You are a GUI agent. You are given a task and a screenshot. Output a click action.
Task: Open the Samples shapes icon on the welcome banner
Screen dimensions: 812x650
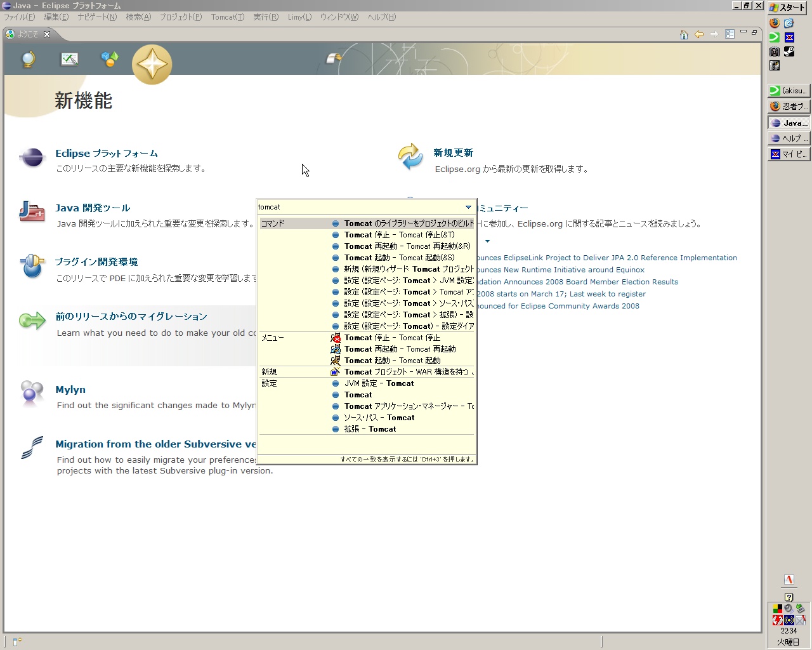click(x=110, y=59)
